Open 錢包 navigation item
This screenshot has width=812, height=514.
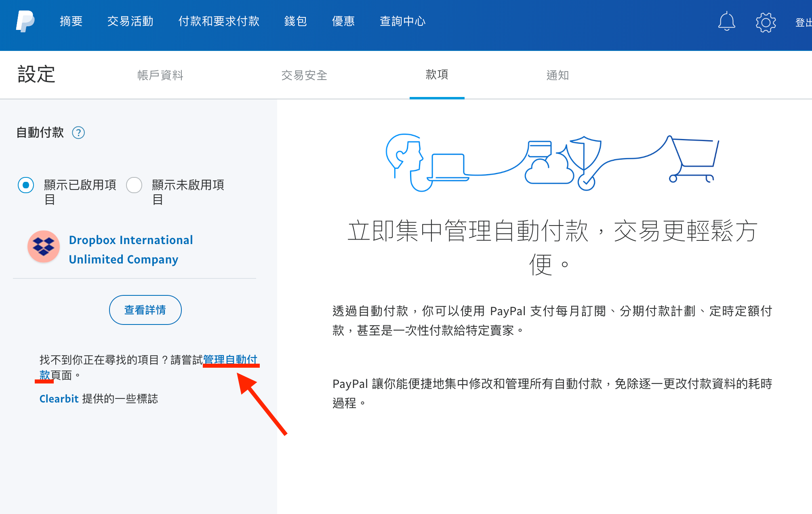(295, 21)
